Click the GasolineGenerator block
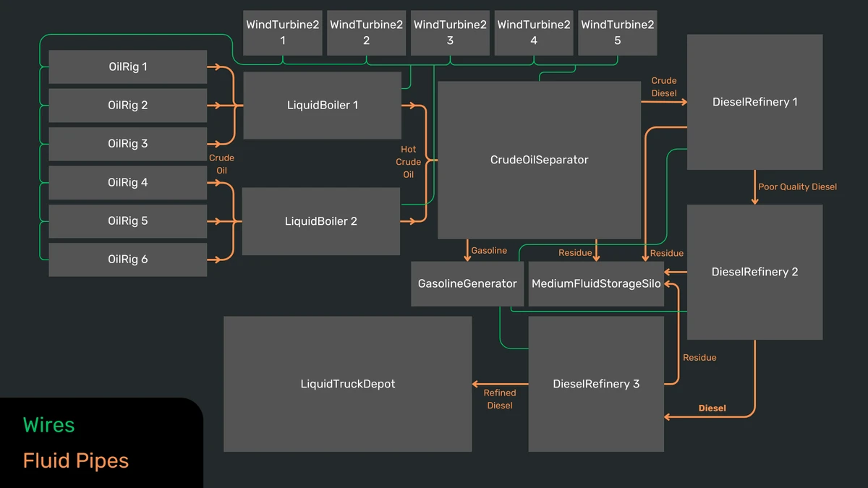 click(x=467, y=283)
